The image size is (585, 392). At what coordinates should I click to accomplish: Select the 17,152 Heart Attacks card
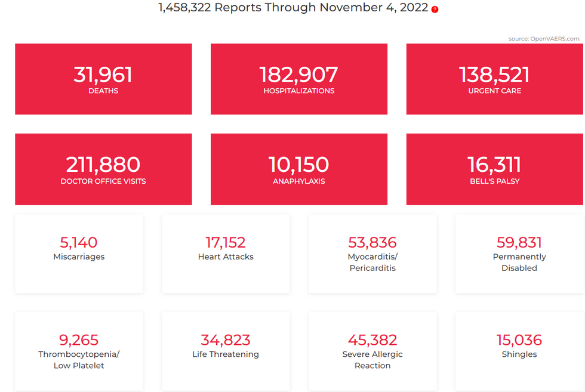click(x=226, y=254)
